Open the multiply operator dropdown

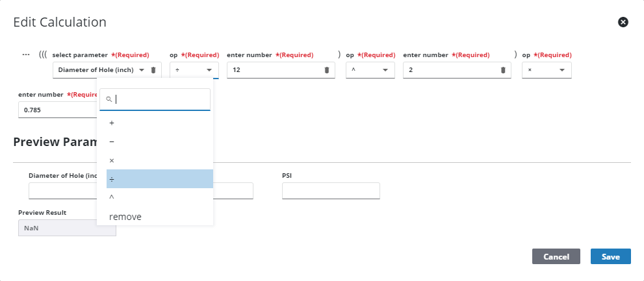pyautogui.click(x=562, y=70)
